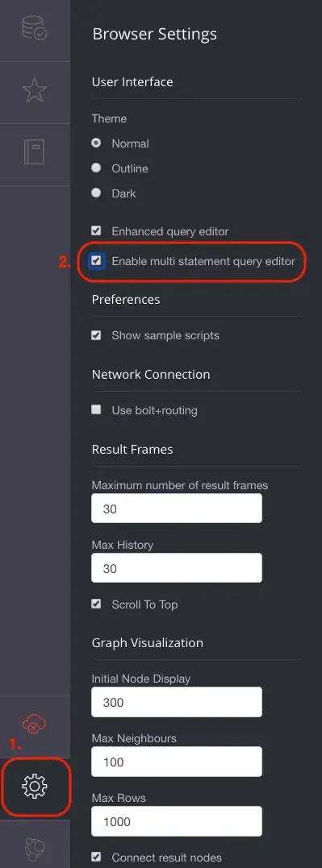322x868 pixels.
Task: Disable multi statement query editor checkbox
Action: 97,261
